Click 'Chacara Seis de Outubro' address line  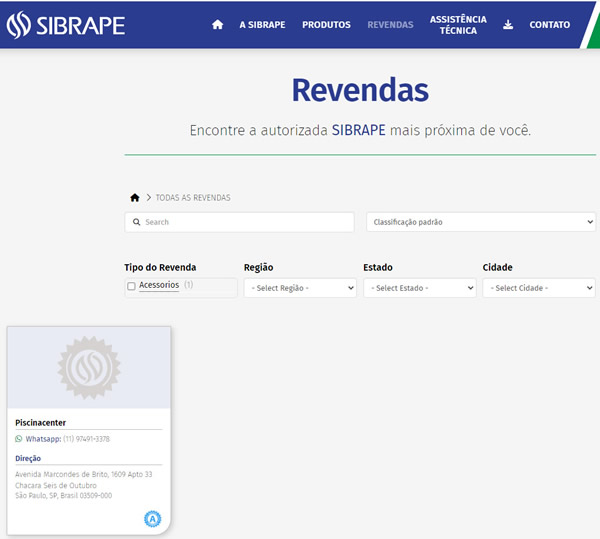[x=56, y=485]
